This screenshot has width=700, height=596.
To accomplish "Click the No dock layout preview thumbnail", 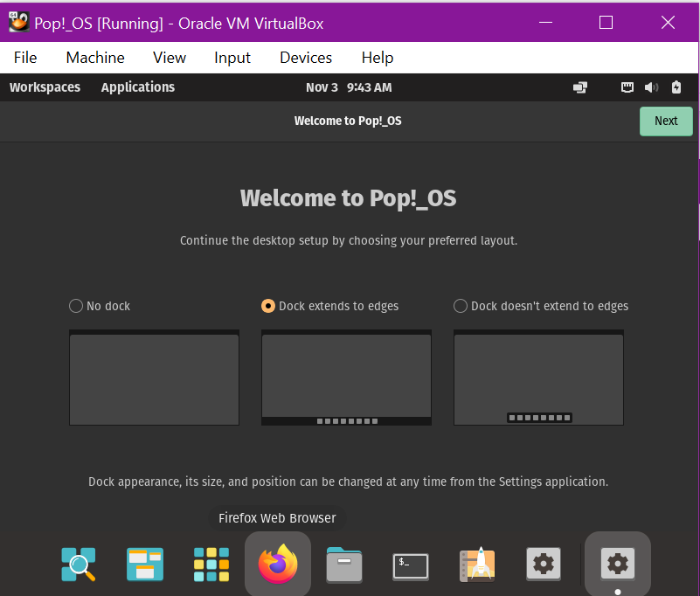I will (154, 378).
